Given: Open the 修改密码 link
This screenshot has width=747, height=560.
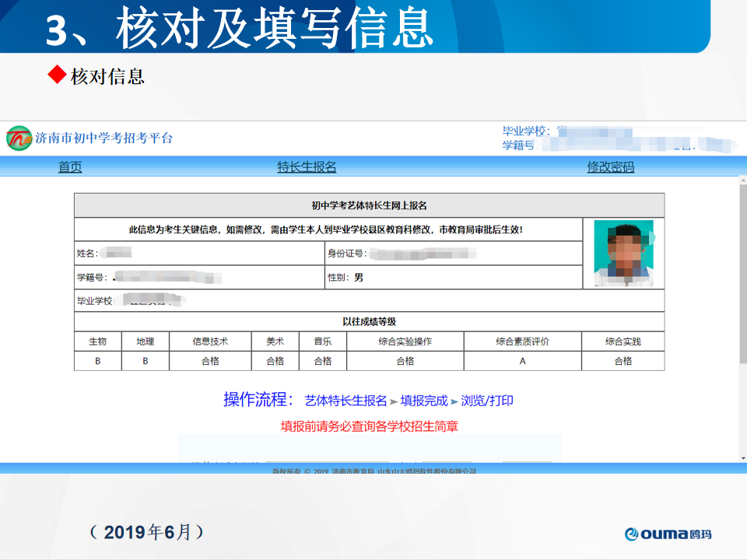Looking at the screenshot, I should [610, 166].
